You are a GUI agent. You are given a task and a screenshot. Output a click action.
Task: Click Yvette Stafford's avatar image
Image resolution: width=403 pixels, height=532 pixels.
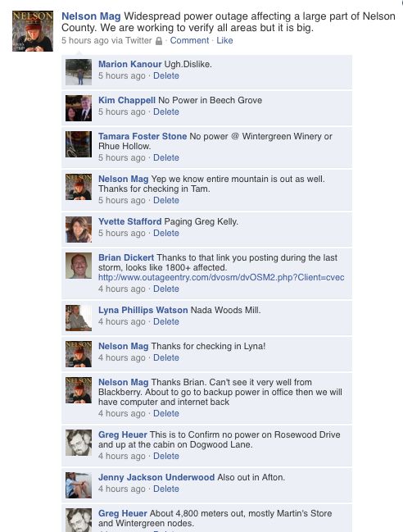[x=79, y=230]
